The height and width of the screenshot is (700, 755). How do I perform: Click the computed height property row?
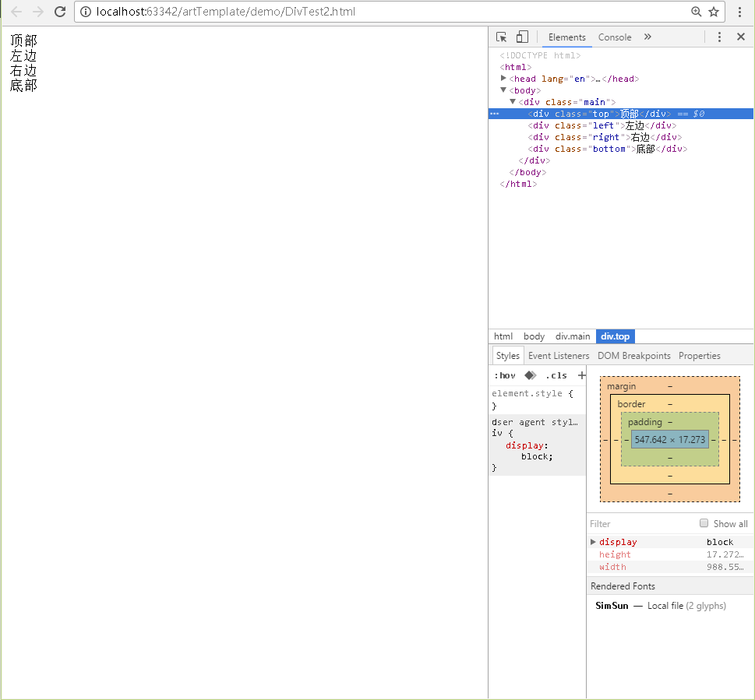point(671,554)
